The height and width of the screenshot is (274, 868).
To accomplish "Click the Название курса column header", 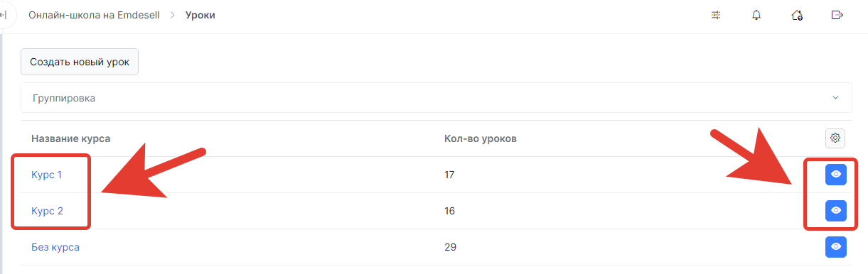I will (x=71, y=138).
